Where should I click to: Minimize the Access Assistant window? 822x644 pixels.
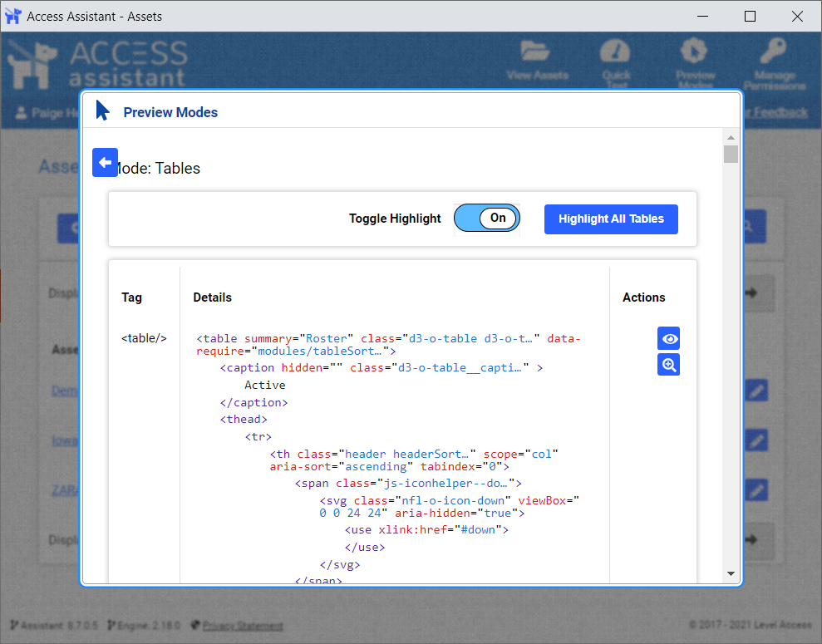[703, 17]
